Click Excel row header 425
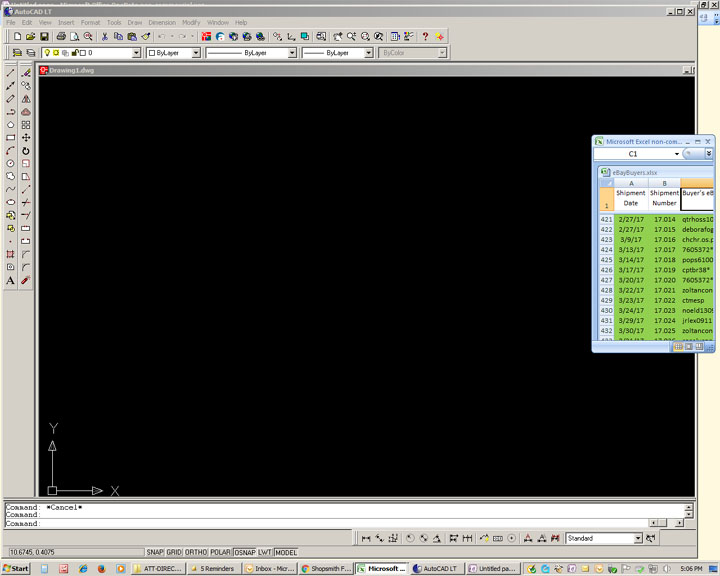720x576 pixels. pyautogui.click(x=606, y=260)
